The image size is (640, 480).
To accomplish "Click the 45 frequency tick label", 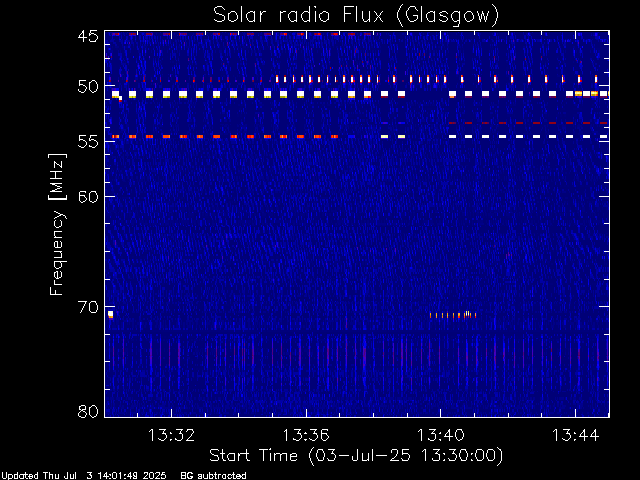I will [88, 36].
